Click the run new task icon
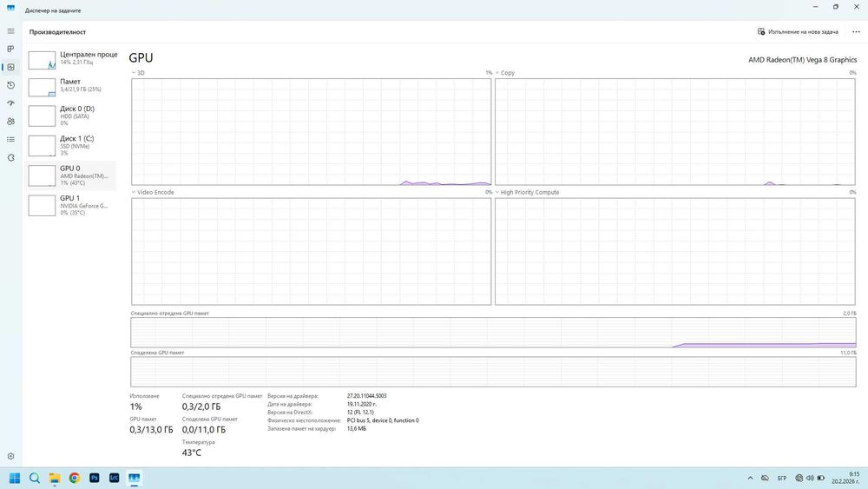The image size is (868, 489). pos(761,31)
